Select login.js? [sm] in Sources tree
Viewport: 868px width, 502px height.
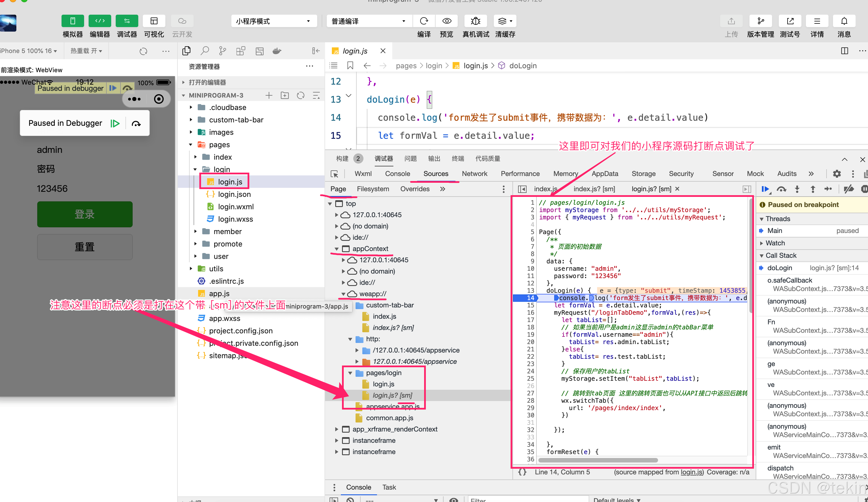point(392,395)
